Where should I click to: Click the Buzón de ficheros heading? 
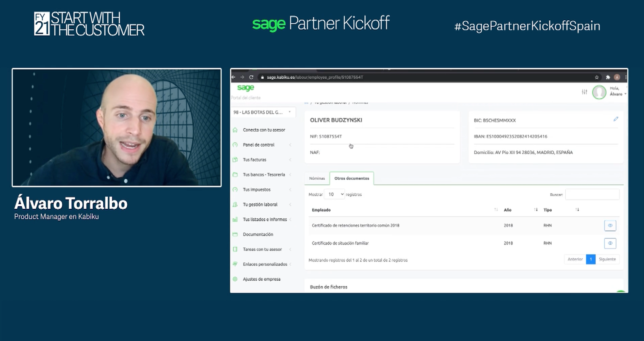(329, 287)
